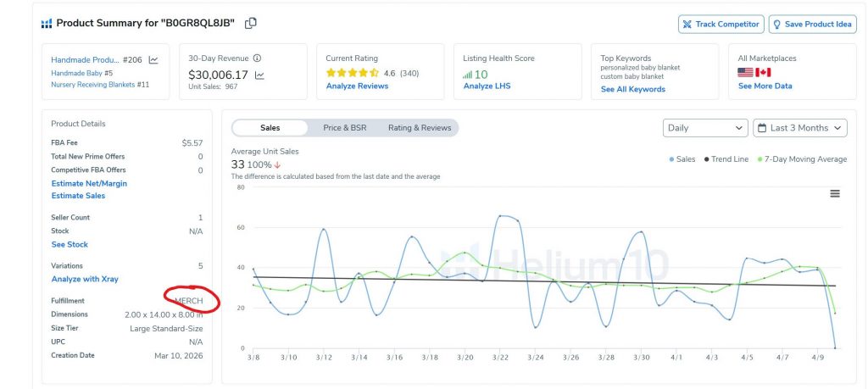Open the See All Keywords link
Viewport: 868px width, 389px height.
(632, 89)
